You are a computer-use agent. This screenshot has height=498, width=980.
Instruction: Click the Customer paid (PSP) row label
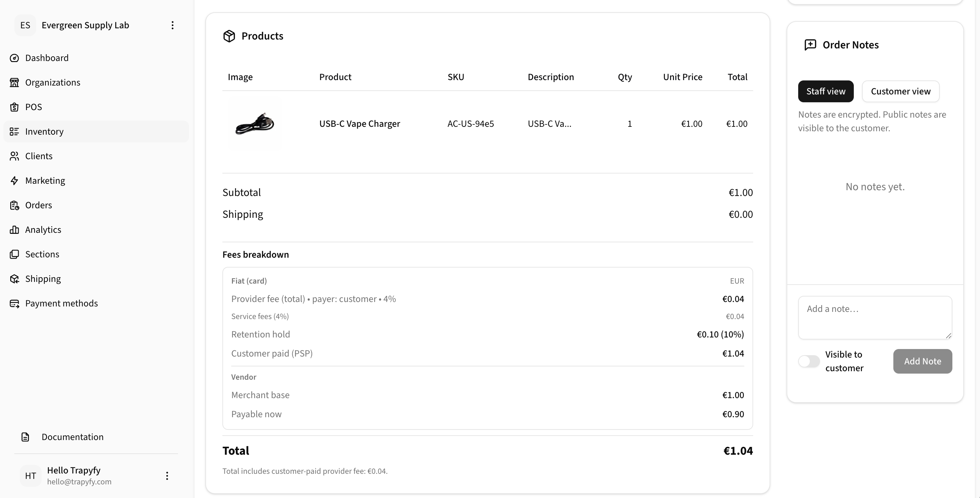pyautogui.click(x=272, y=353)
